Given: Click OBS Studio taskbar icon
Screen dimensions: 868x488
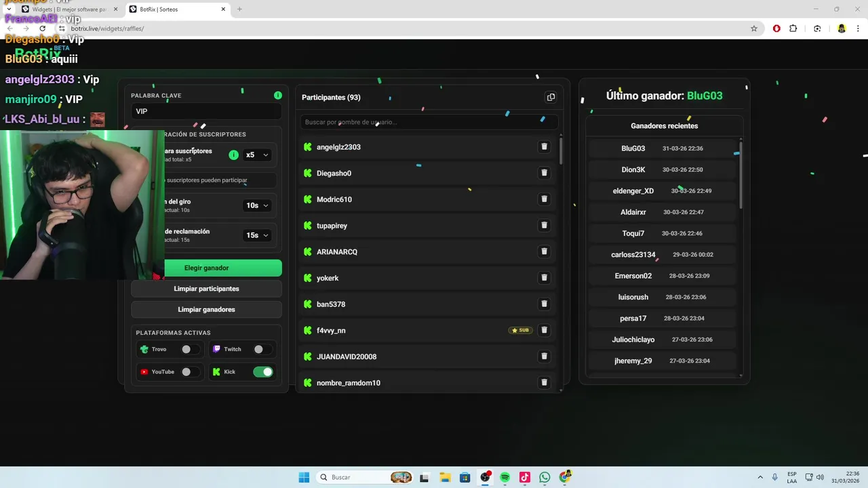Looking at the screenshot, I should click(x=485, y=477).
